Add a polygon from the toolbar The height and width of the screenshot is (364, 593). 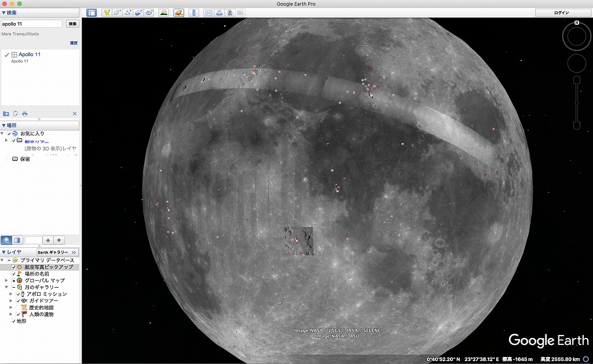pyautogui.click(x=117, y=13)
